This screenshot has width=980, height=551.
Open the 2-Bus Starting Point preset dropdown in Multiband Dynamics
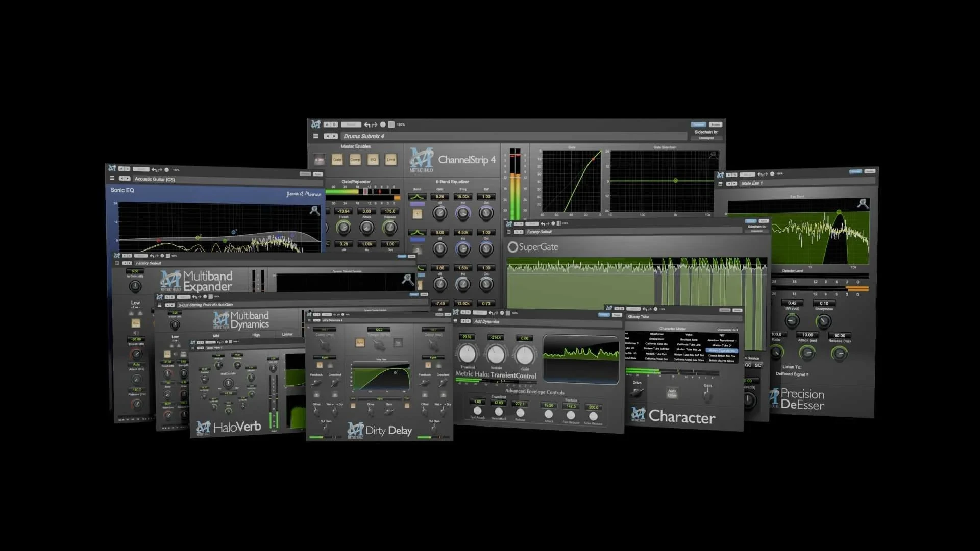[x=301, y=304]
